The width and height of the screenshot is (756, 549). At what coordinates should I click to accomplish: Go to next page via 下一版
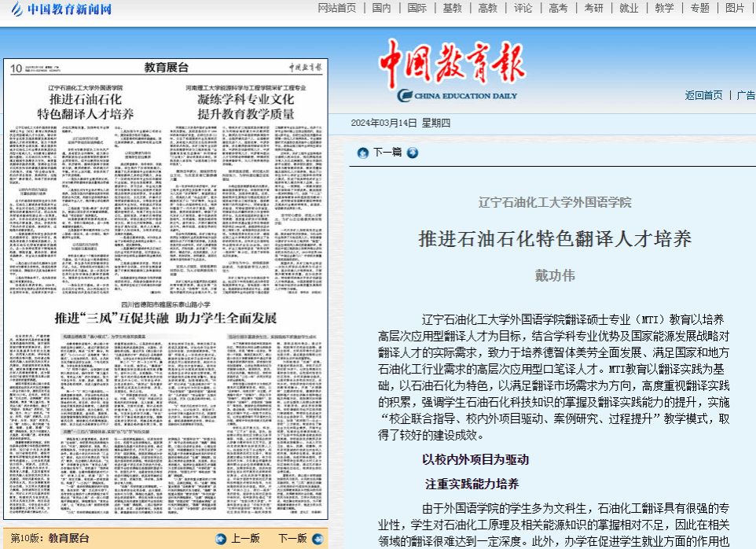pos(292,539)
